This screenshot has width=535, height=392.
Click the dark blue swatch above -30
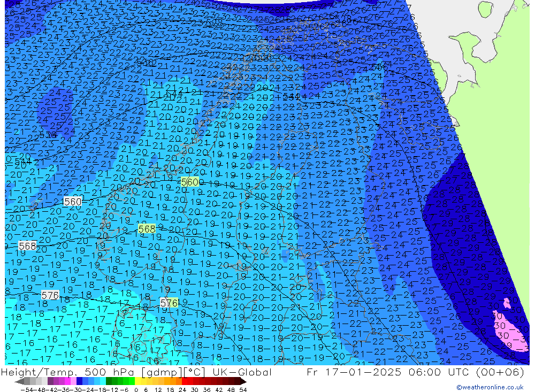coord(80,381)
